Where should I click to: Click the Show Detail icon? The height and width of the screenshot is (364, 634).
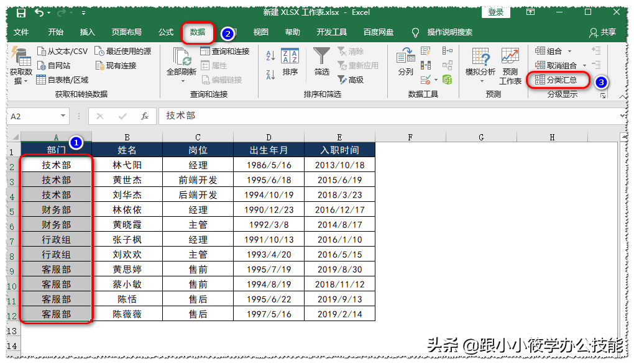[596, 50]
